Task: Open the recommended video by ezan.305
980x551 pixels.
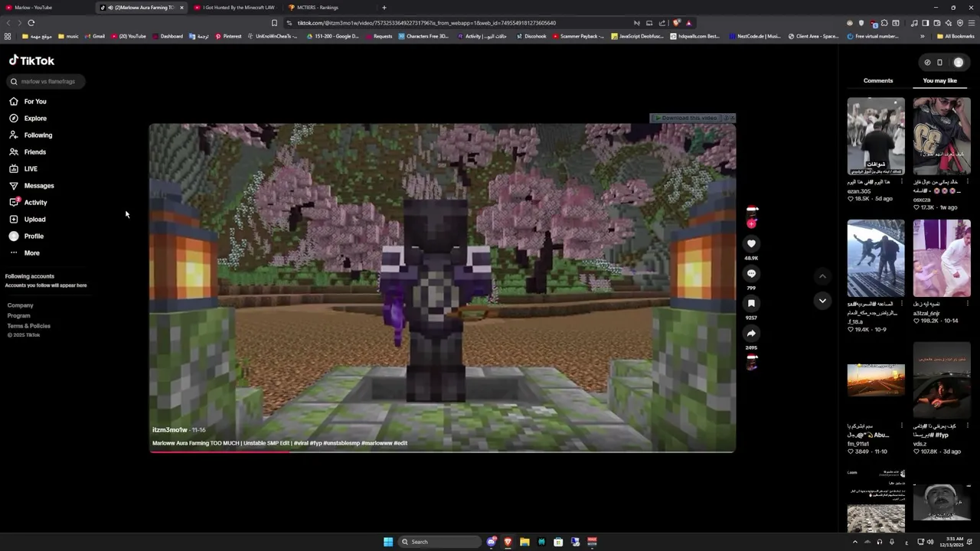Action: [876, 136]
